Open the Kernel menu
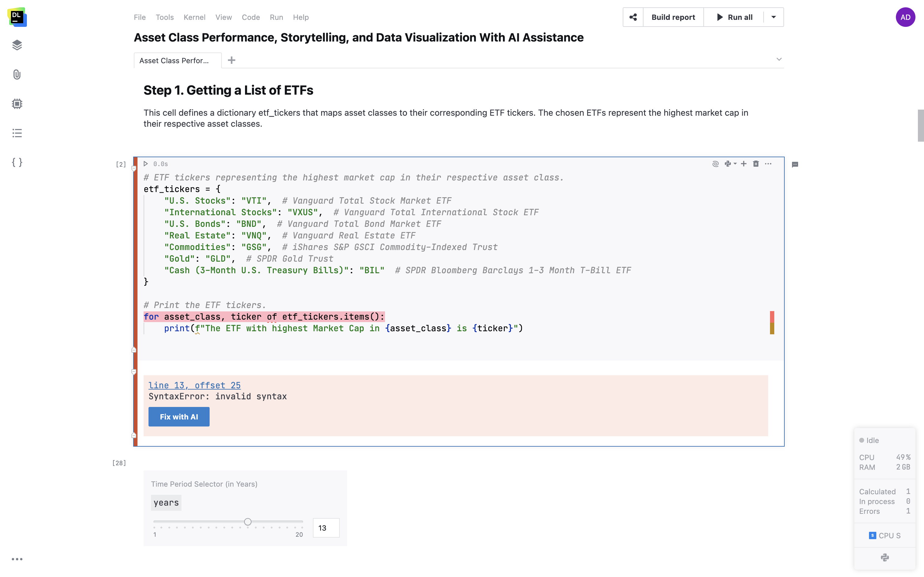 point(194,17)
